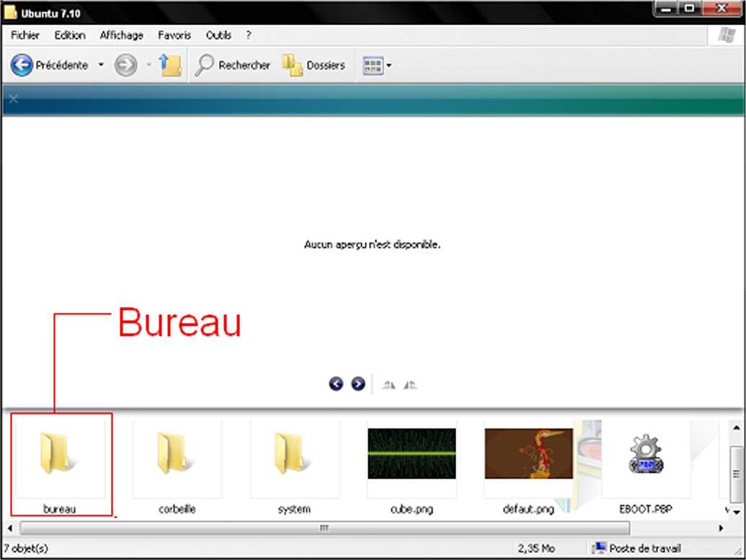Click the greyed Forward arrow button

125,65
